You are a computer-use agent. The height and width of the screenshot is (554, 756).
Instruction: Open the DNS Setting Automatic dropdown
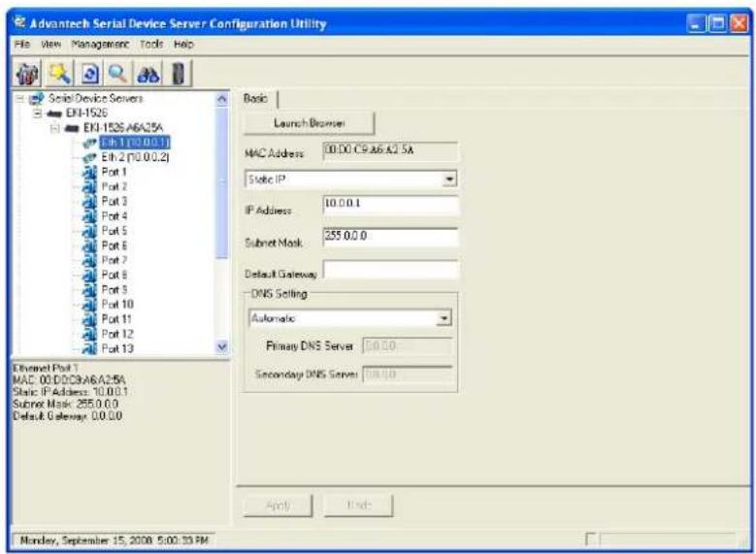[444, 318]
